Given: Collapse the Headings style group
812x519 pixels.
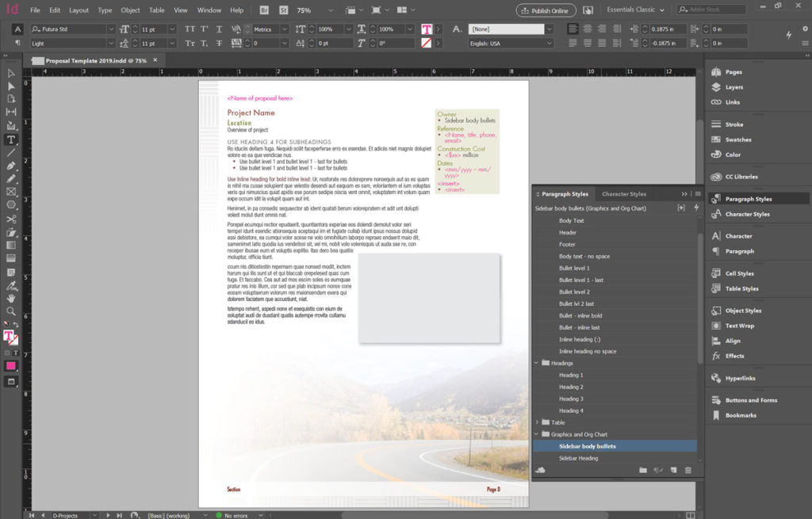Looking at the screenshot, I should (x=537, y=363).
